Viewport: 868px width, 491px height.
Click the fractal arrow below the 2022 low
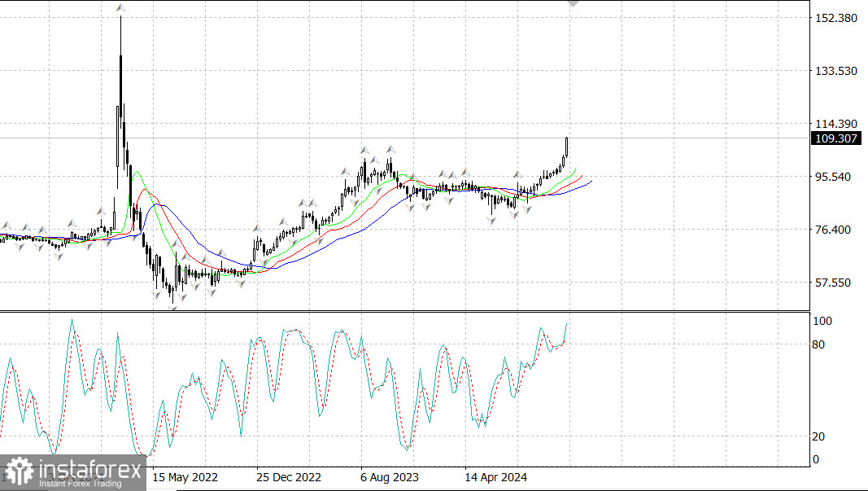pyautogui.click(x=172, y=308)
